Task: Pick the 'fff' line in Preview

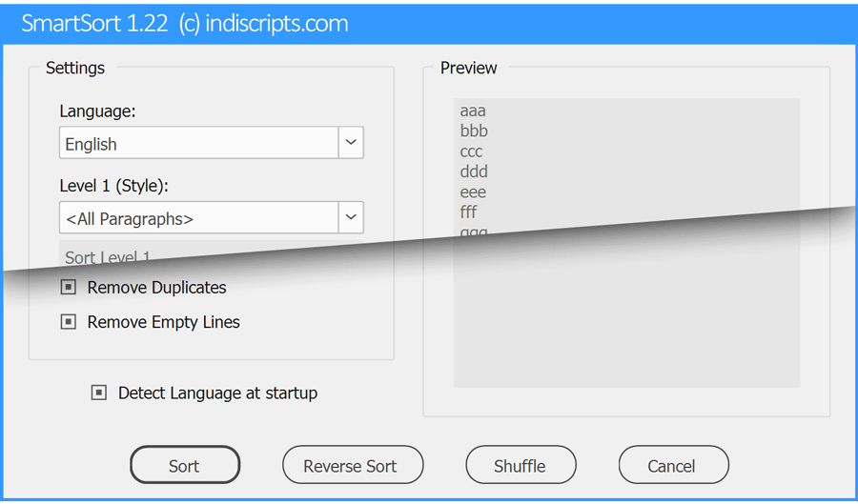Action: pos(468,212)
